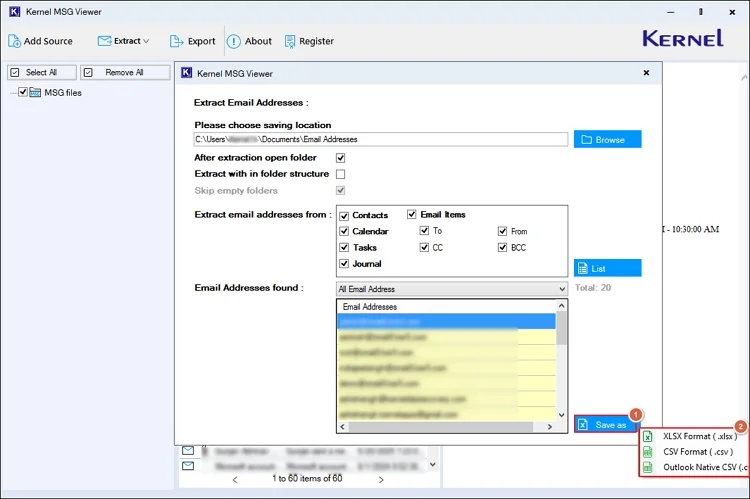Viewport: 750px width, 499px height.
Task: Toggle After extraction open folder checkbox
Action: pyautogui.click(x=341, y=158)
